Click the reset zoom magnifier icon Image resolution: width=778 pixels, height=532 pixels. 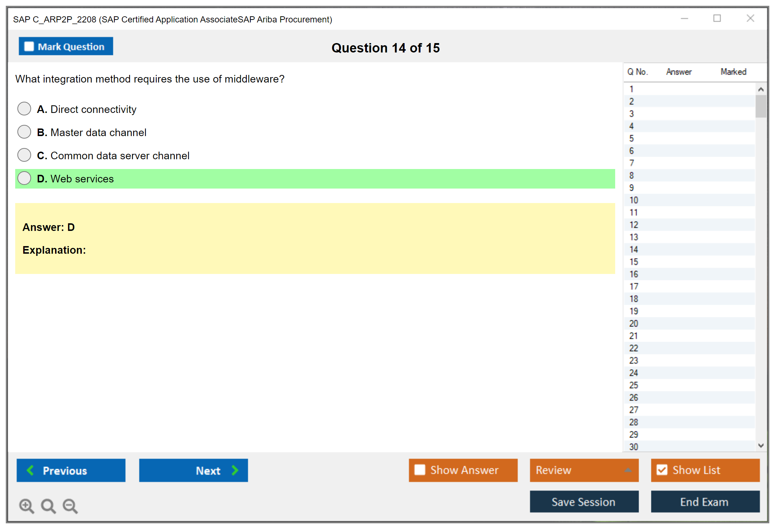(48, 505)
